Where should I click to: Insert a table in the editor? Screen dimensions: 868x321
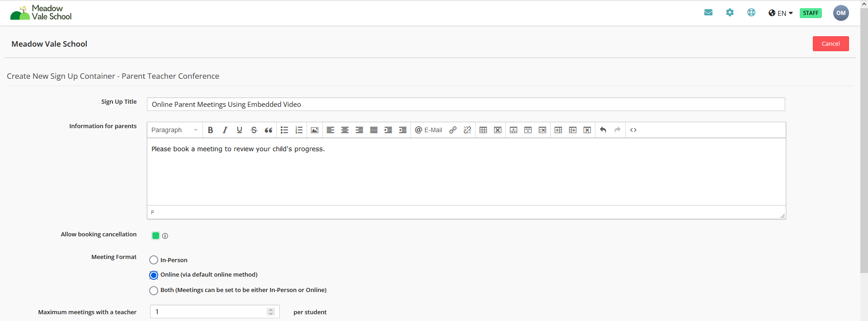483,130
